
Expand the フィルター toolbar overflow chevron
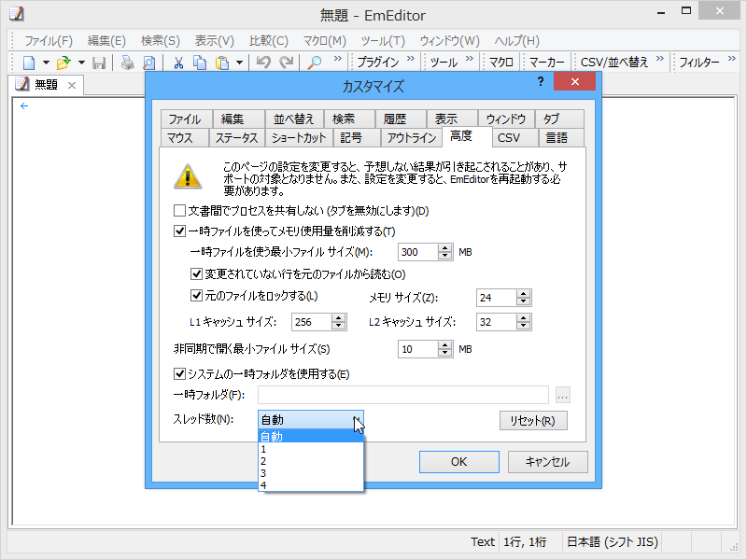[x=732, y=59]
